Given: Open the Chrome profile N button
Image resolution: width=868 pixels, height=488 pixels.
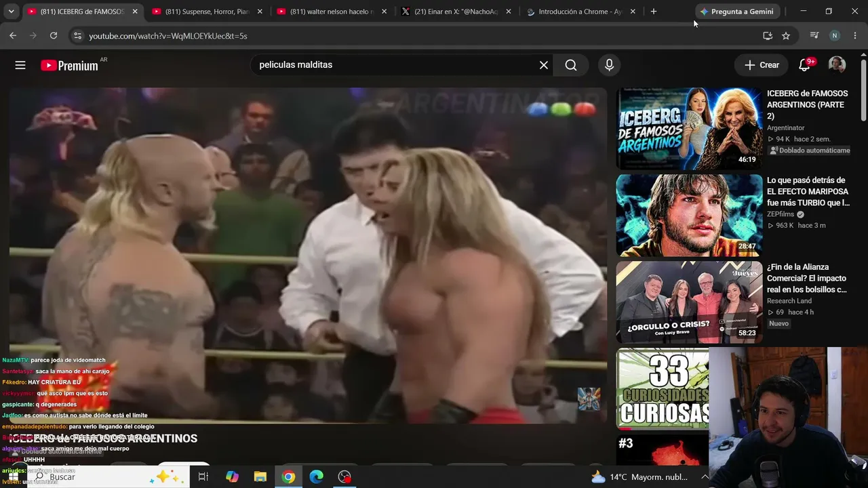Looking at the screenshot, I should point(835,36).
